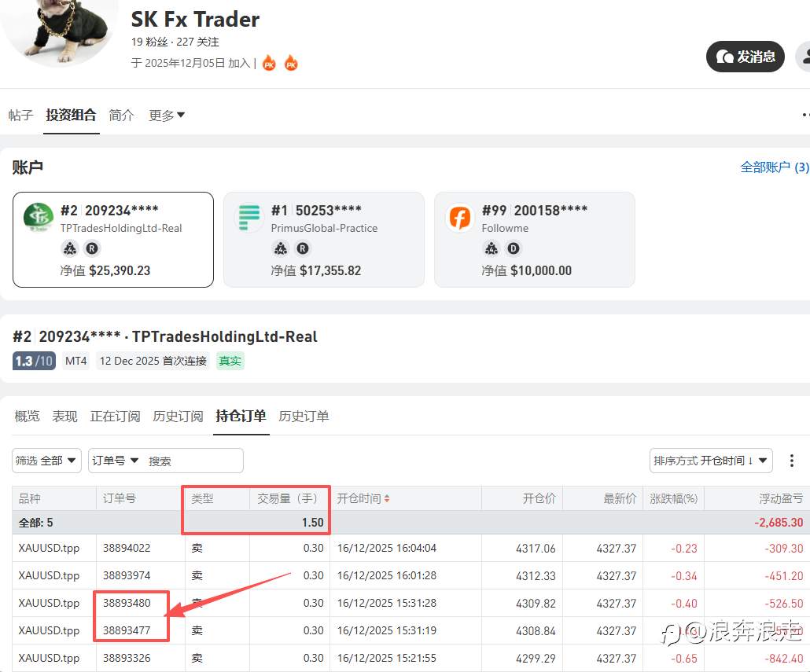Switch to the 概览 tab
The width and height of the screenshot is (810, 672).
[x=27, y=416]
